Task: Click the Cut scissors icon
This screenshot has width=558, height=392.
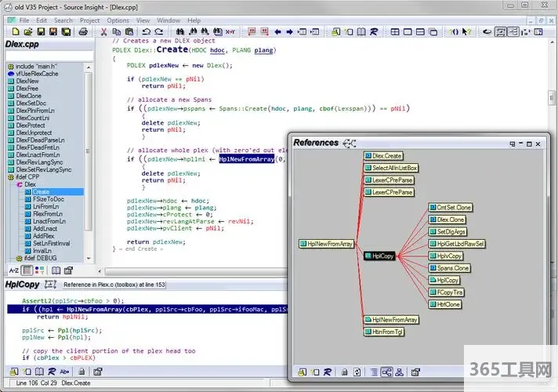Action: (104, 32)
